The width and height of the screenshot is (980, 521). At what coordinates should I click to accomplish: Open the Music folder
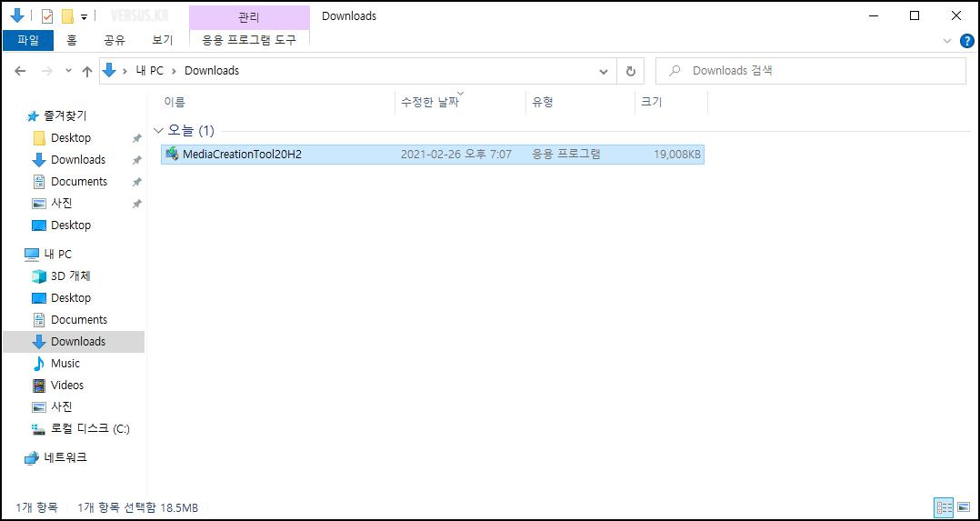[65, 364]
